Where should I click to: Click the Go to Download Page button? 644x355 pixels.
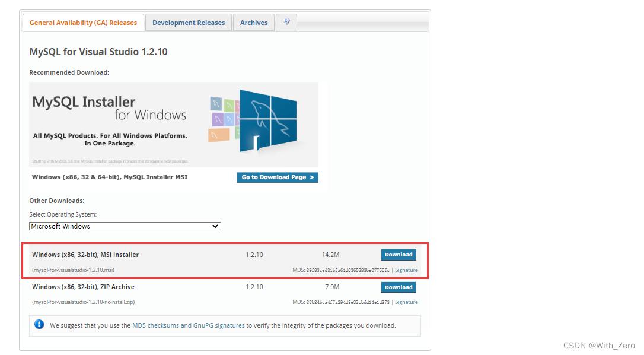coord(278,178)
